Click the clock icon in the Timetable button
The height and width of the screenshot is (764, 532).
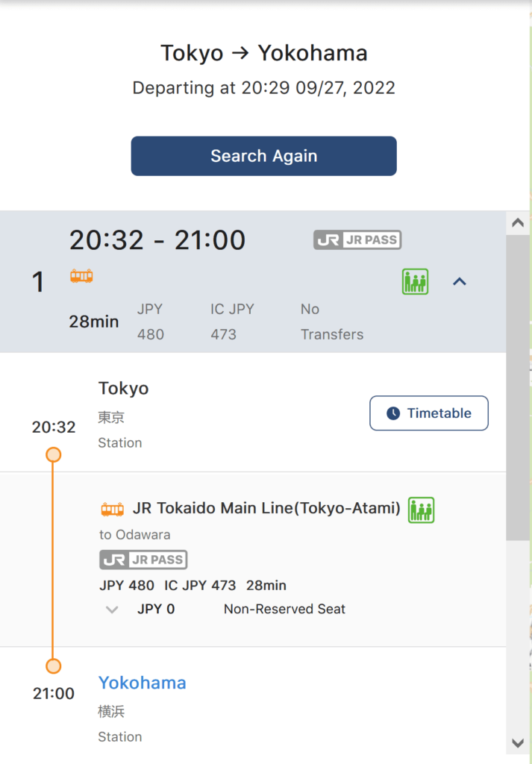coord(393,413)
